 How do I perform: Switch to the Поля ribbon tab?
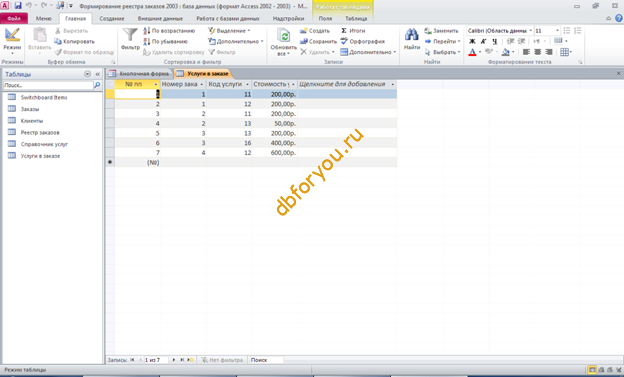(x=325, y=18)
